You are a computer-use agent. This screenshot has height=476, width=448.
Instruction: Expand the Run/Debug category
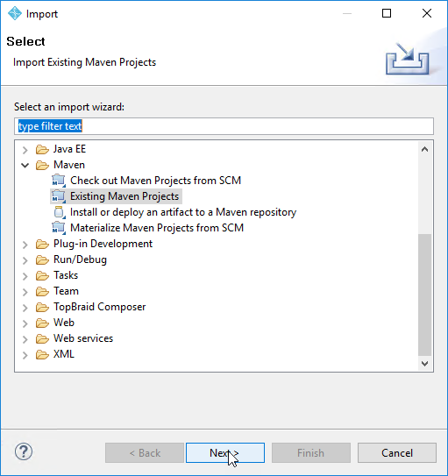[25, 259]
